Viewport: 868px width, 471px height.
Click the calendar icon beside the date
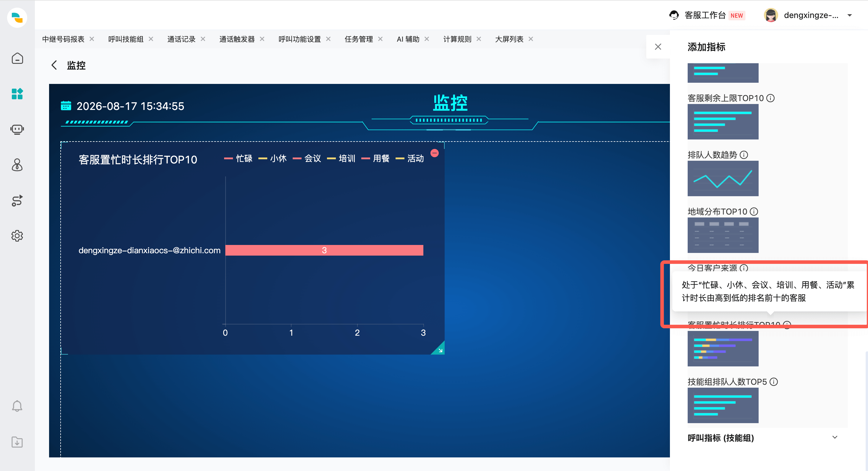point(66,105)
